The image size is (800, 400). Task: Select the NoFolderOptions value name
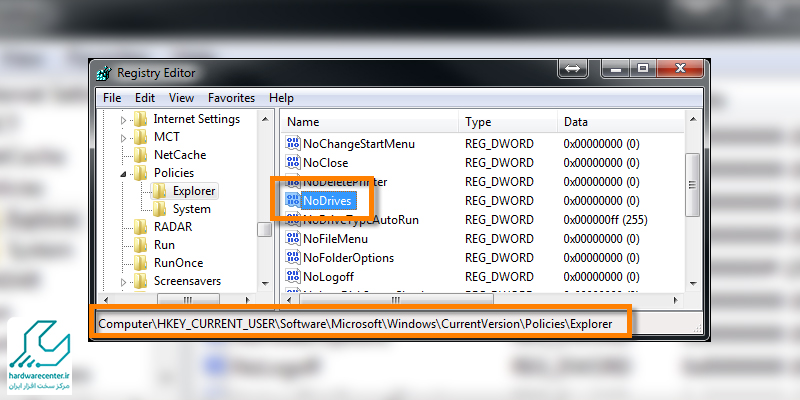[348, 258]
